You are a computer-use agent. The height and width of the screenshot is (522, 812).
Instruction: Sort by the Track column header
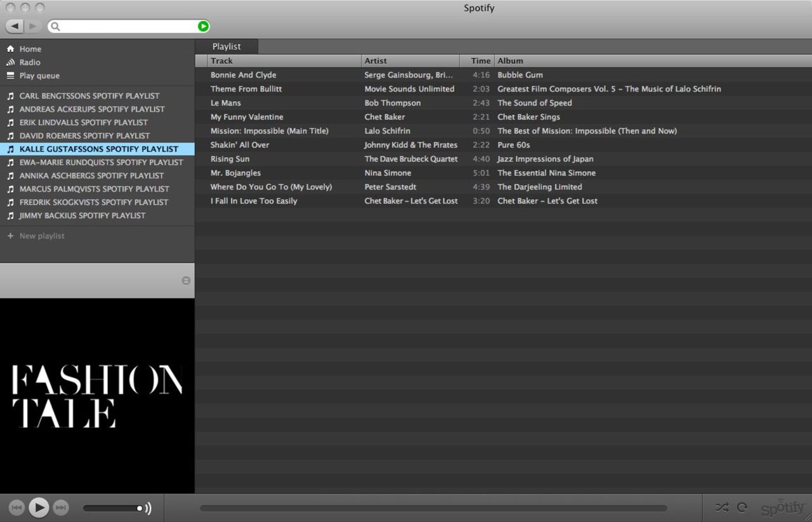click(284, 61)
